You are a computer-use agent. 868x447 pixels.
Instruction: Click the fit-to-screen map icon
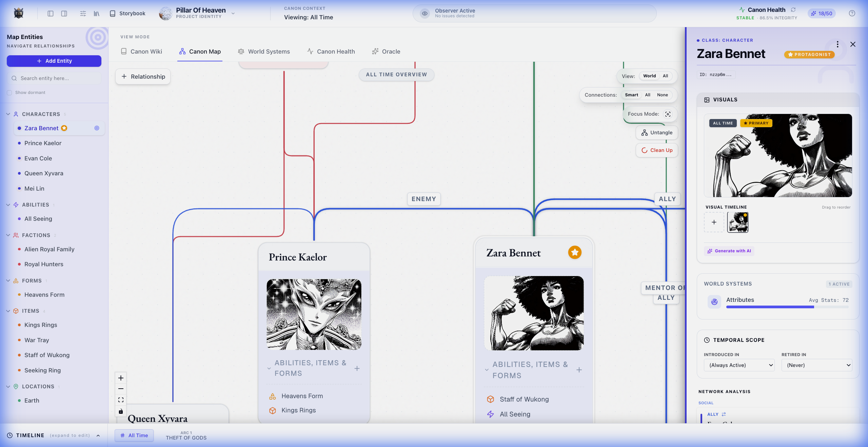121,400
